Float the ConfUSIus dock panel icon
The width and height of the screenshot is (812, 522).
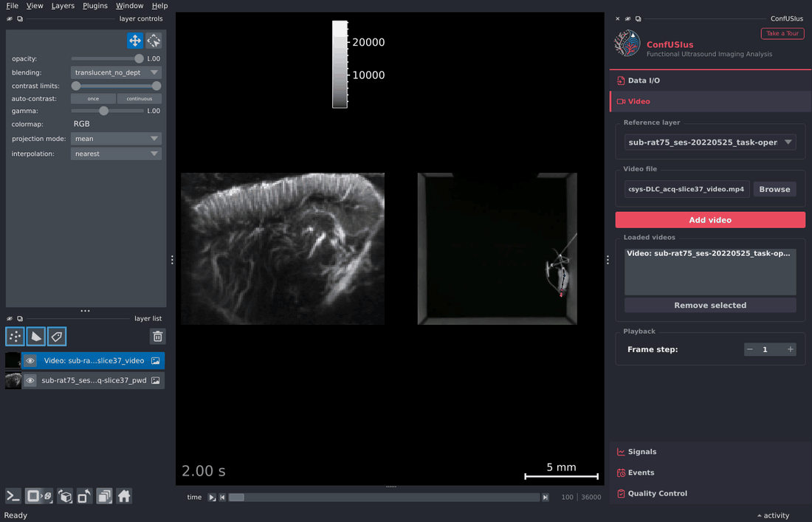click(638, 18)
